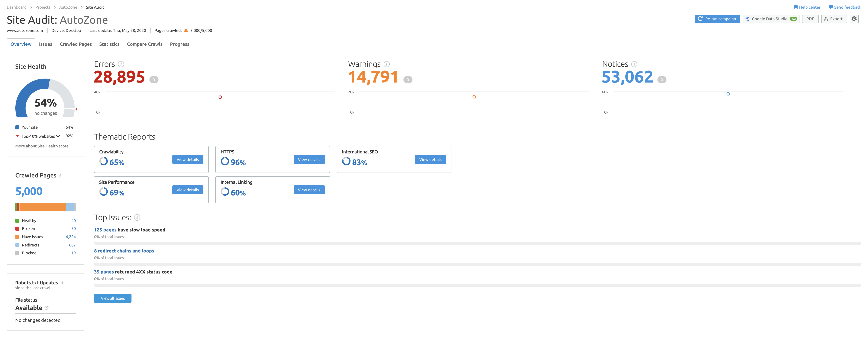Expand Statistics navigation dropdown
The image size is (868, 344).
(109, 44)
